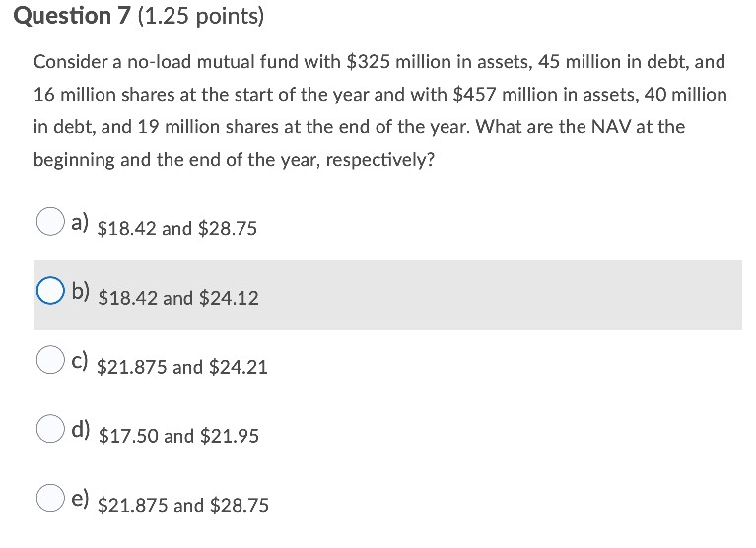The height and width of the screenshot is (548, 756).
Task: Click the 'a)' option letter label
Action: pos(80,222)
